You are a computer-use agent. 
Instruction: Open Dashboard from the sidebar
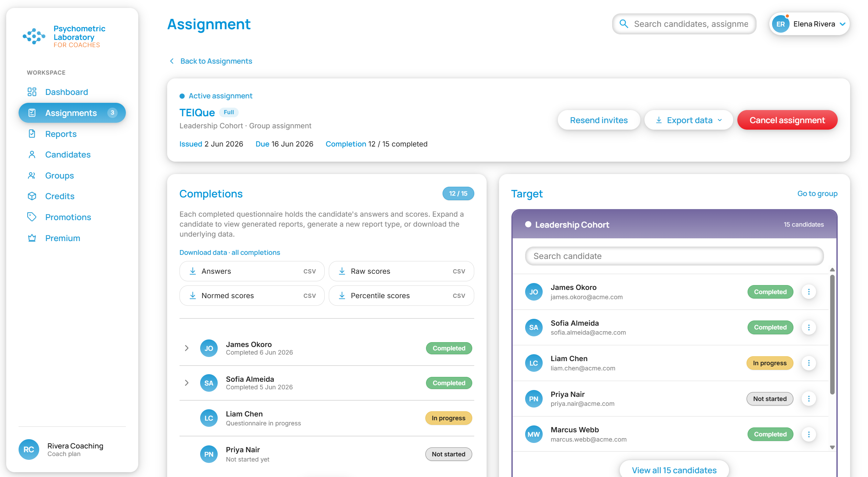72,92
